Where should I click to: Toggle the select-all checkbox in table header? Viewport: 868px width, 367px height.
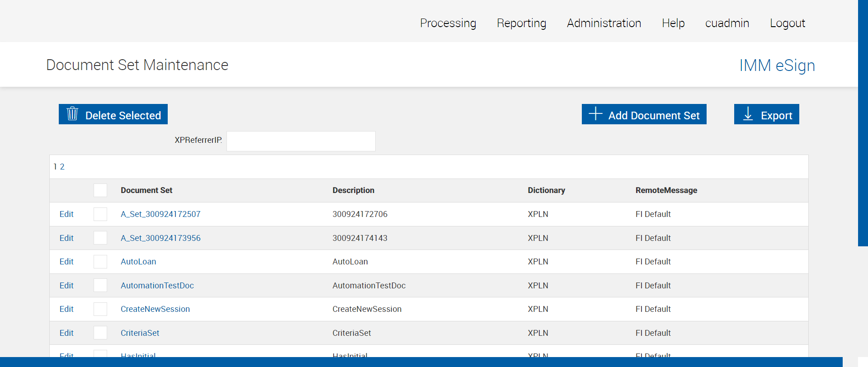click(100, 190)
